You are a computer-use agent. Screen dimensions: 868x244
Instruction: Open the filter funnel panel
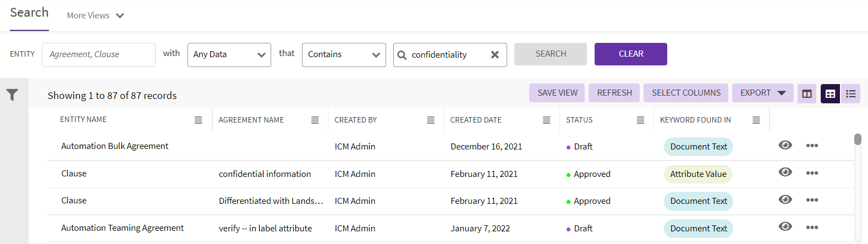tap(12, 95)
